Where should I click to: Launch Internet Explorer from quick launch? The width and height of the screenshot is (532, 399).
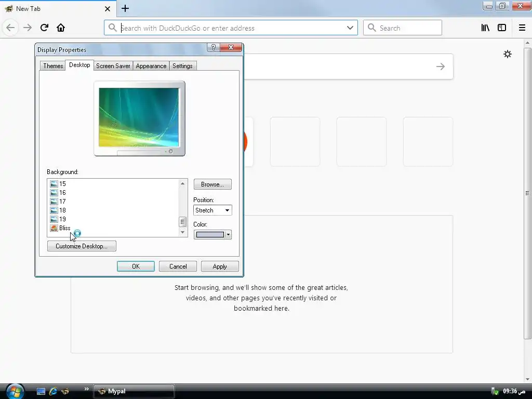click(53, 391)
